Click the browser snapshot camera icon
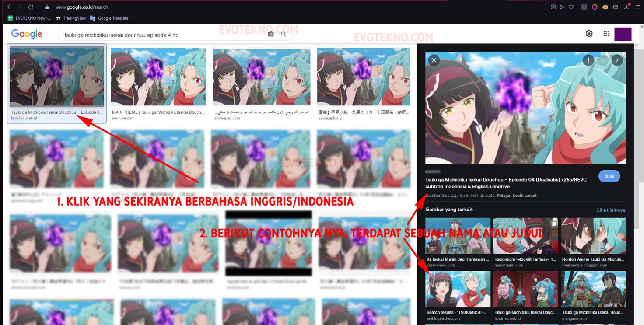 pyautogui.click(x=553, y=7)
